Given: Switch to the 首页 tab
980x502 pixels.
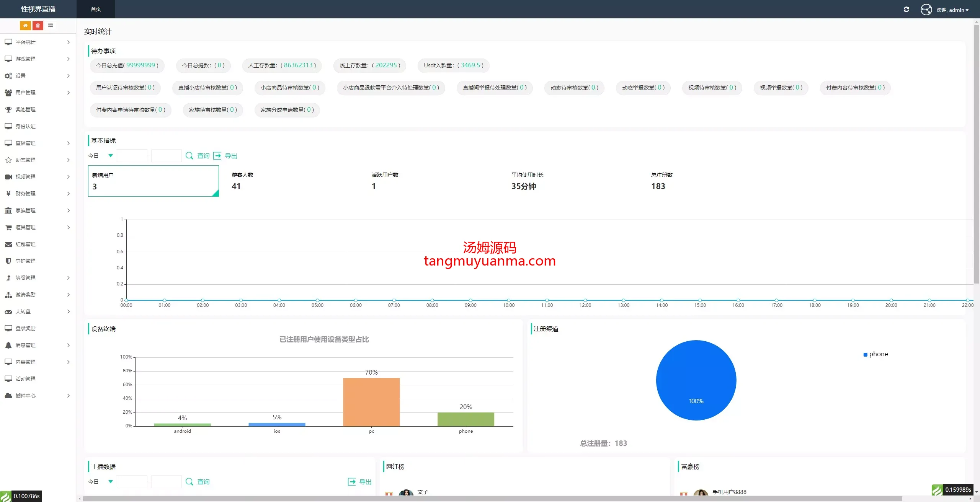Looking at the screenshot, I should coord(96,9).
